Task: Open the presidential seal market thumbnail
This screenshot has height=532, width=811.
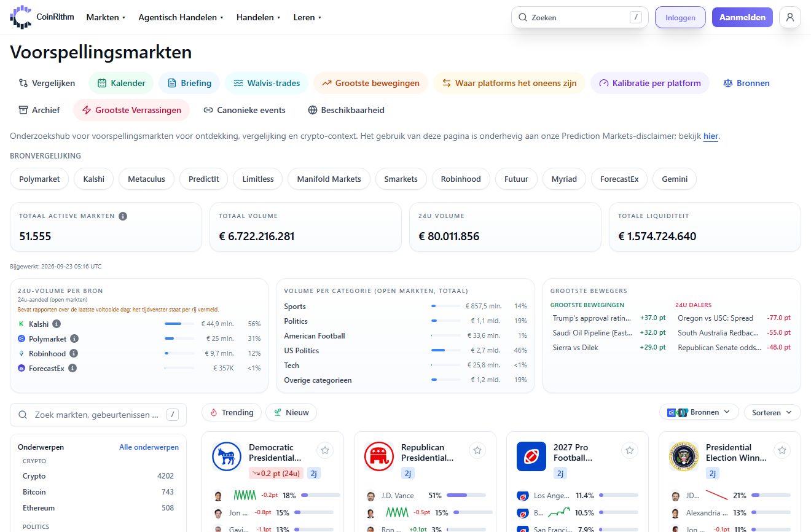Action: (684, 456)
